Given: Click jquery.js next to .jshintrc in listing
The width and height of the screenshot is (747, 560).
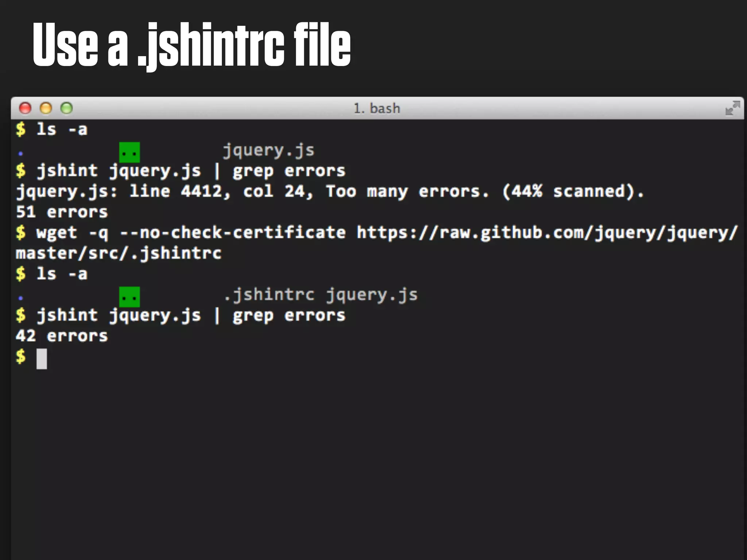Looking at the screenshot, I should click(372, 295).
